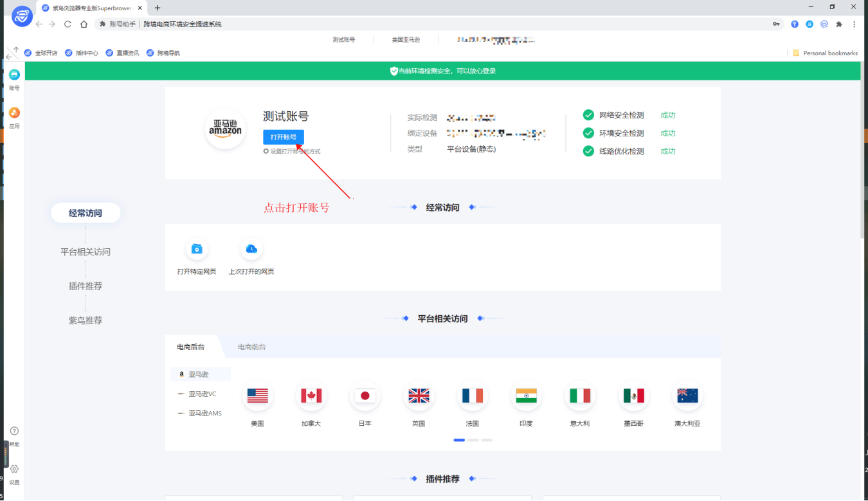Click the 上次打开的网页 cloud icon
Image resolution: width=868 pixels, height=501 pixels.
251,249
